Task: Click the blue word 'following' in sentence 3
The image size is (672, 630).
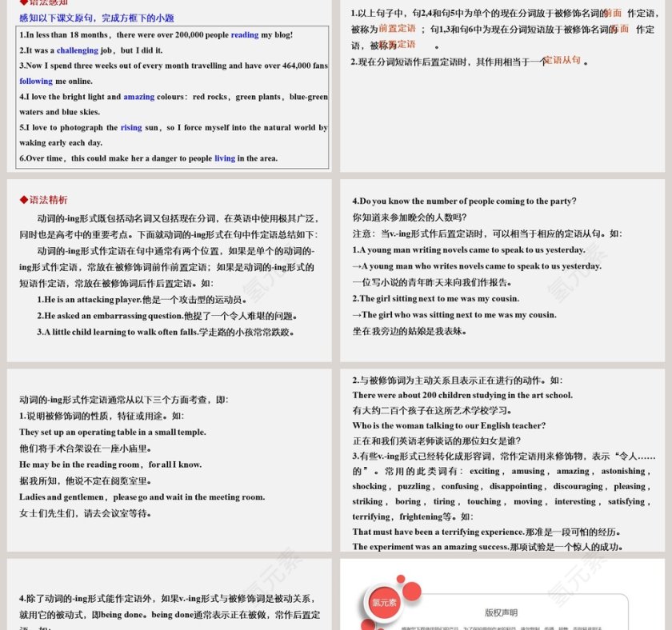Action: [36, 81]
